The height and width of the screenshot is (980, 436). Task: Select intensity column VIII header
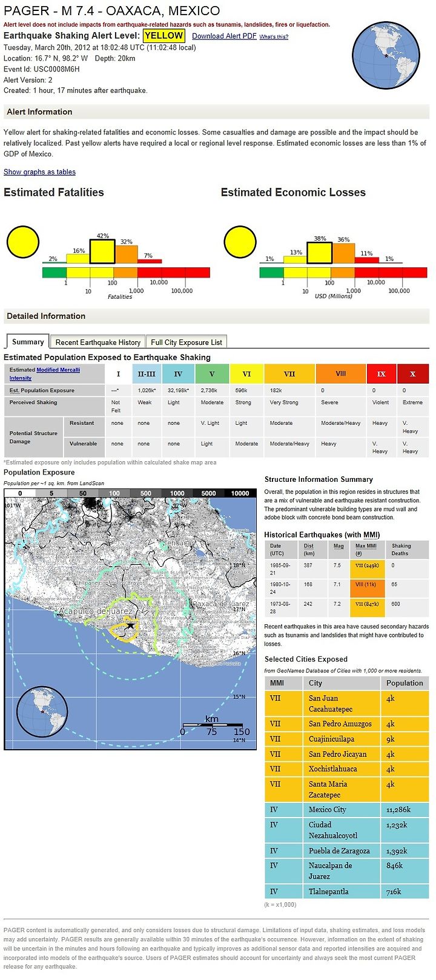point(341,374)
